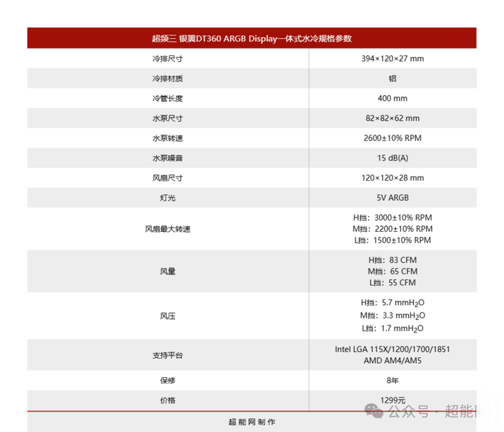Click the value 铝
The width and height of the screenshot is (504, 432).
pyautogui.click(x=392, y=78)
